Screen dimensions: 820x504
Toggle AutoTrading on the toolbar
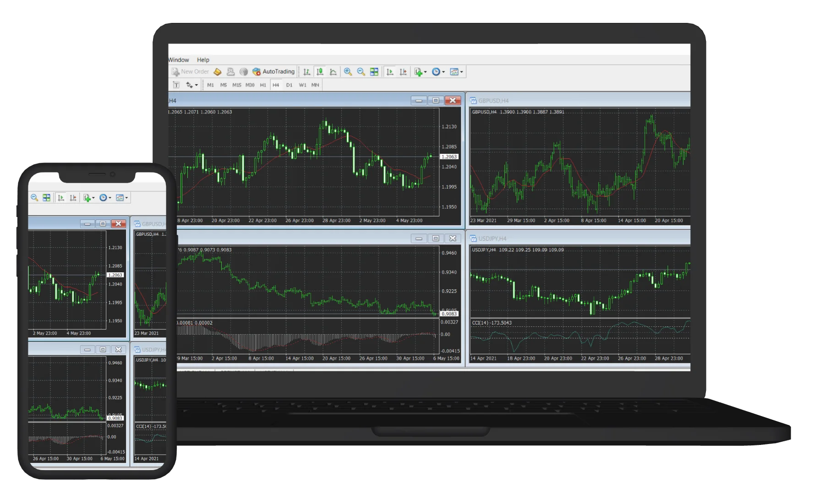click(273, 72)
